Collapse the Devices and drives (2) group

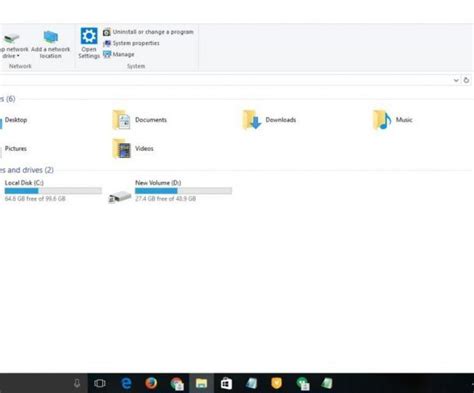27,170
